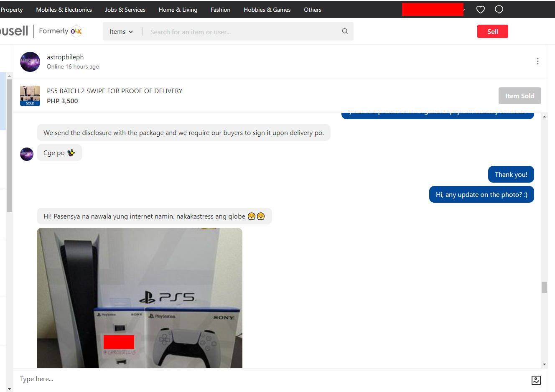Click the PHP 3,500 price text
Image resolution: width=555 pixels, height=392 pixels.
click(x=62, y=101)
